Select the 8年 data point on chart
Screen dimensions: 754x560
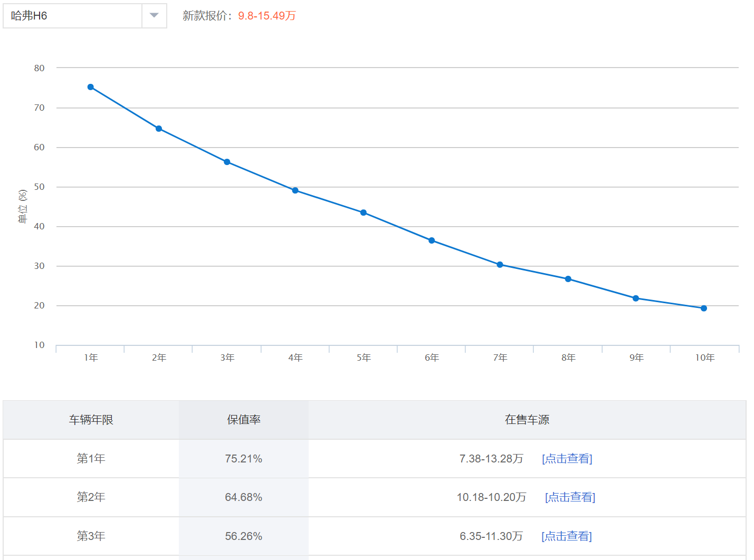(568, 279)
